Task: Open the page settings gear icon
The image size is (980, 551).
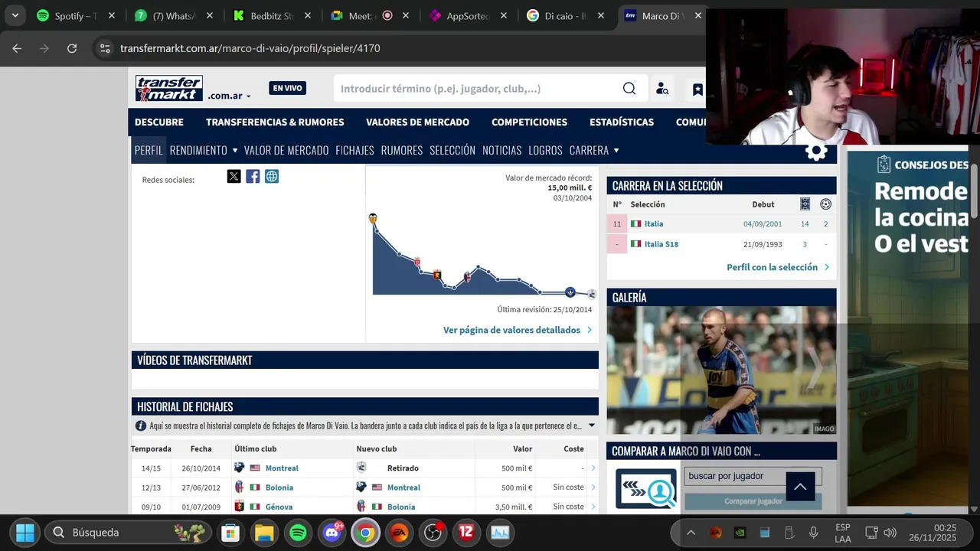Action: [816, 151]
